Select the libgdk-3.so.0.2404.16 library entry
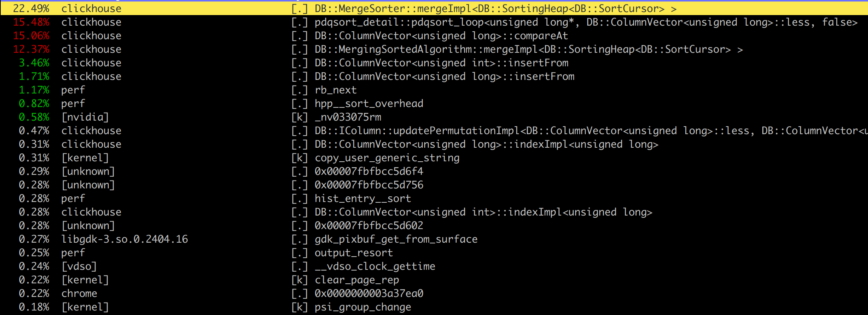 tap(125, 239)
